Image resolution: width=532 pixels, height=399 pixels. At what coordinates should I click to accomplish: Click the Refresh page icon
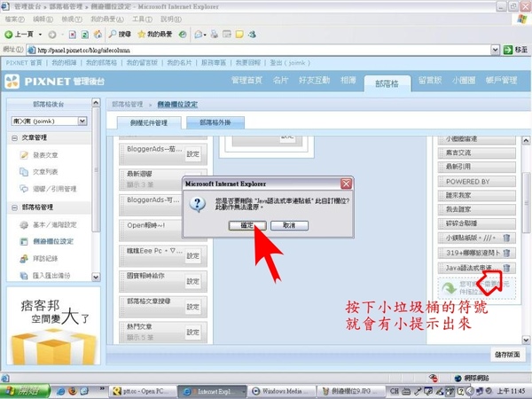(85, 35)
